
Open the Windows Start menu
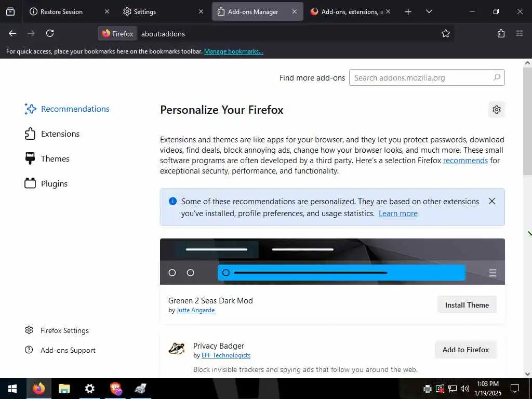[12, 389]
